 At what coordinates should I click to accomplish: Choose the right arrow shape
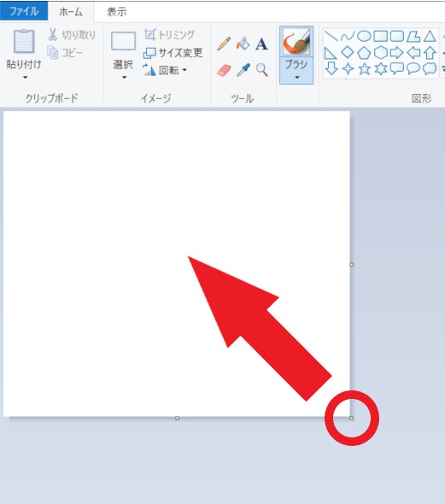pos(397,52)
